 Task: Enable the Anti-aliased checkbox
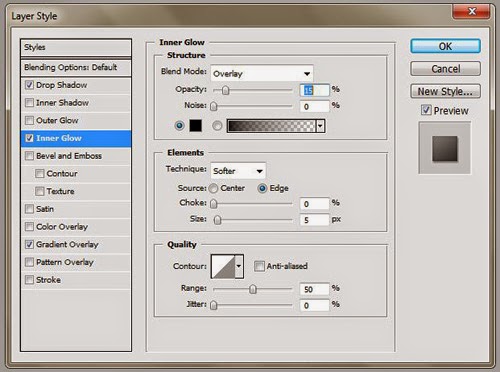coord(259,266)
